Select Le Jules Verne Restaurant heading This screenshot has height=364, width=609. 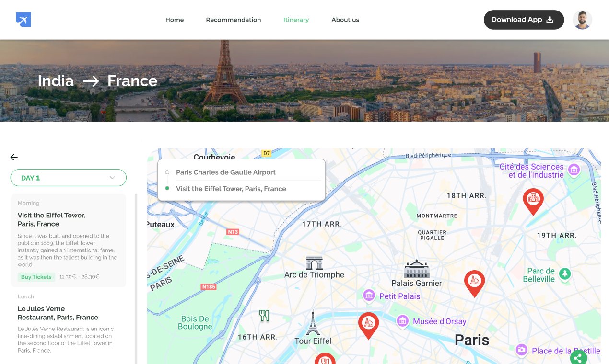pyautogui.click(x=58, y=313)
